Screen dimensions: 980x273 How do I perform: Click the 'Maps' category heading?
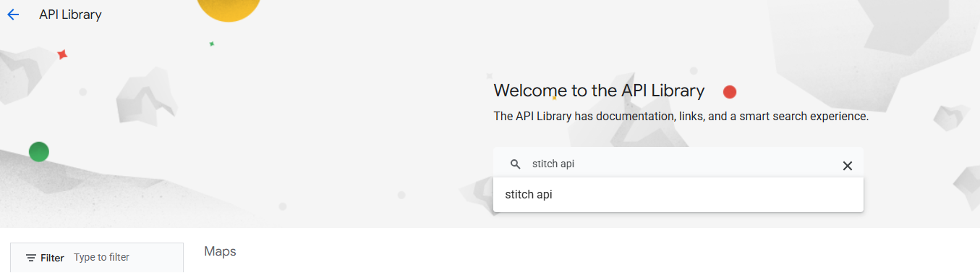[220, 251]
